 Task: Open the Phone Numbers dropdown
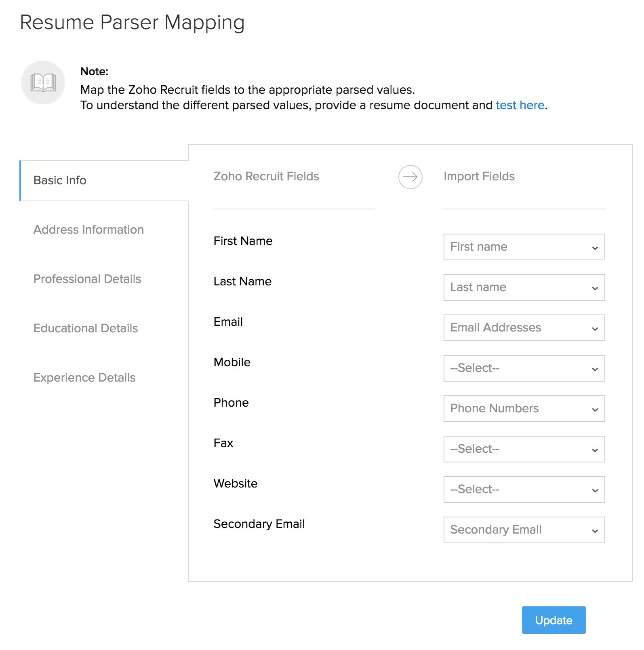(524, 409)
